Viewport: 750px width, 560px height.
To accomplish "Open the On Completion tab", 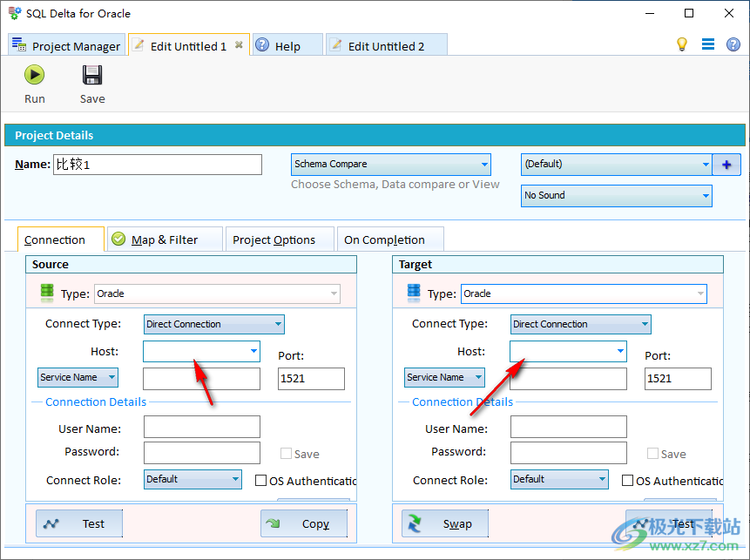I will click(x=390, y=240).
